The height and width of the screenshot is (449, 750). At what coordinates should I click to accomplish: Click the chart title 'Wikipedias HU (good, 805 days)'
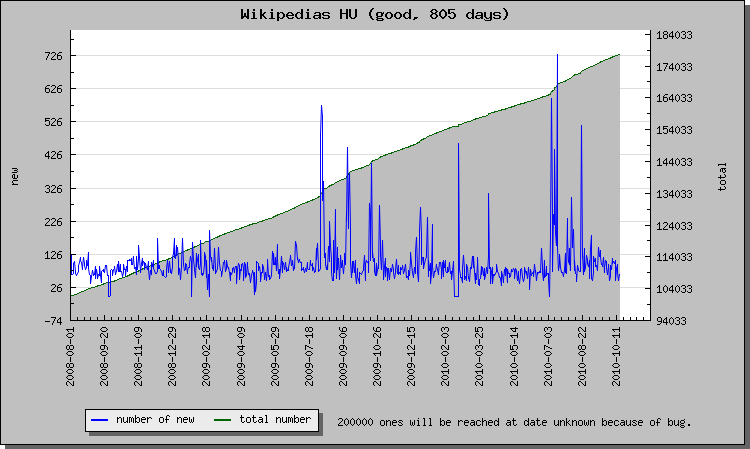(x=375, y=14)
